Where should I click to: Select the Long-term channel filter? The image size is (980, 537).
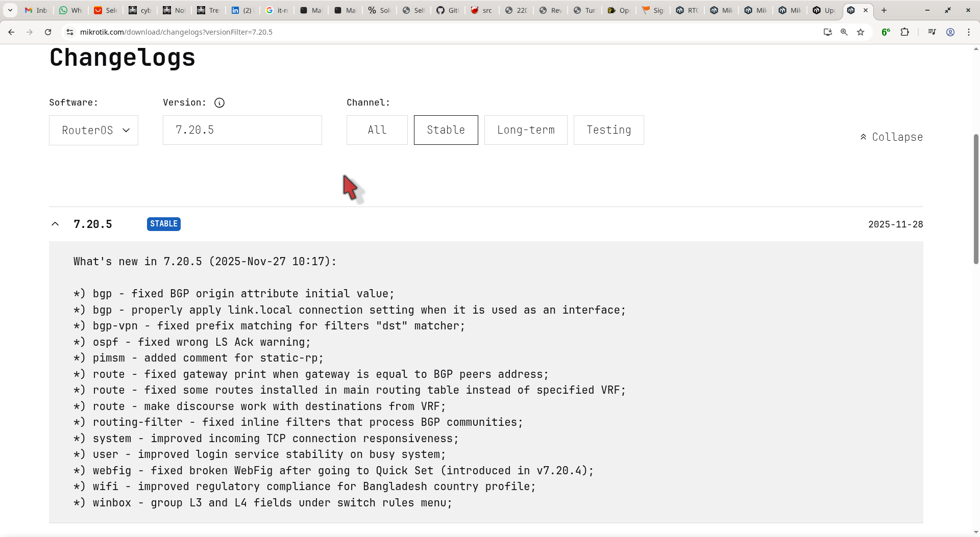525,130
